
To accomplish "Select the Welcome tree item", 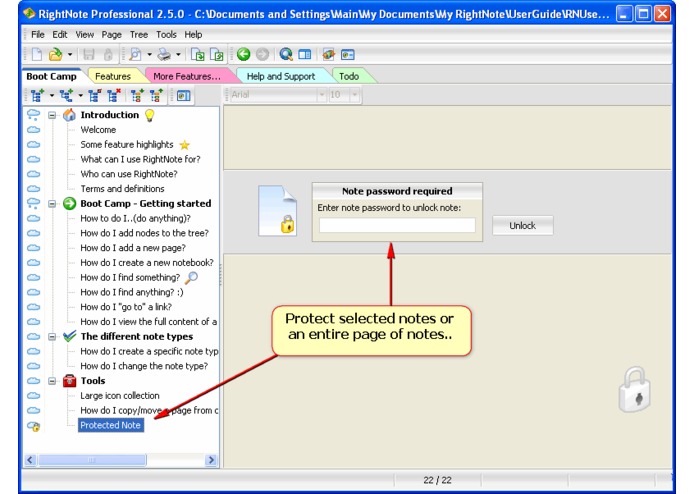I will (x=98, y=130).
